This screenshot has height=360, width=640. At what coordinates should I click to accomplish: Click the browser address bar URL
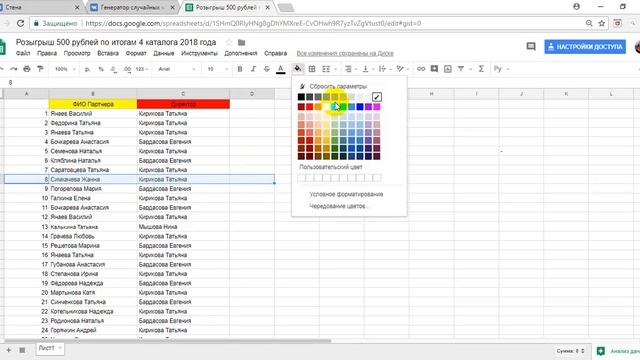[x=253, y=23]
